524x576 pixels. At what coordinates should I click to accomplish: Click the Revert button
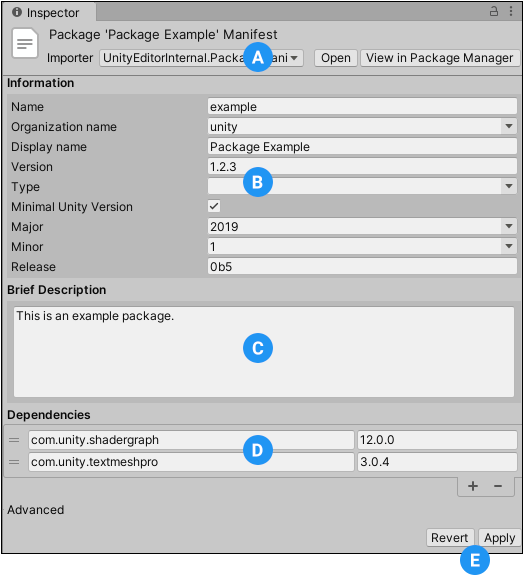click(450, 538)
